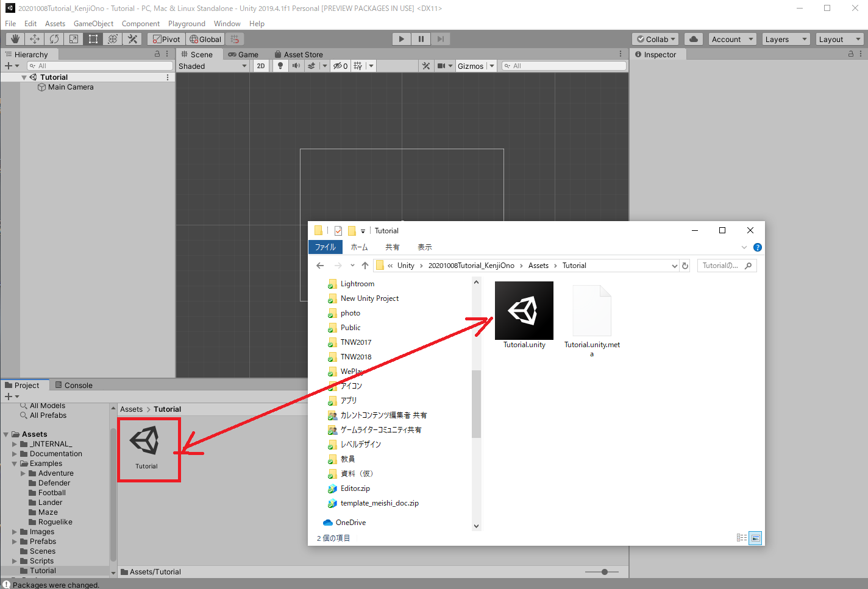Select OneDrive in Explorer navigation pane
This screenshot has height=589, width=868.
pyautogui.click(x=350, y=523)
